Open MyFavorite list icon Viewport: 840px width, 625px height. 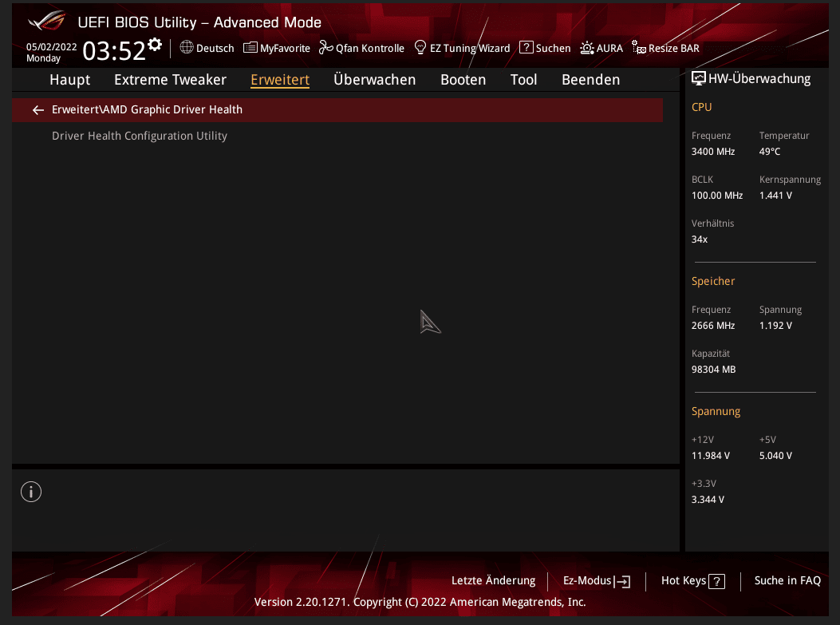[250, 48]
